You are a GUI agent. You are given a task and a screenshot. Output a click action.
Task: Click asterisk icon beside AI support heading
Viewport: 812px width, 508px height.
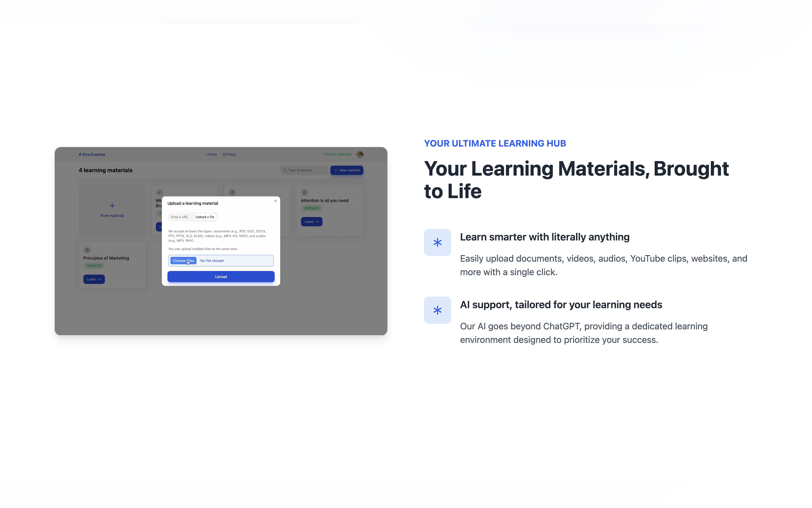[x=437, y=310]
